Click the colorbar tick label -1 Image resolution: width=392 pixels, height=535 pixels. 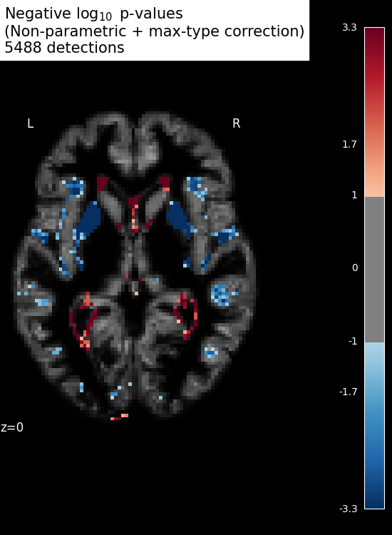pyautogui.click(x=353, y=341)
